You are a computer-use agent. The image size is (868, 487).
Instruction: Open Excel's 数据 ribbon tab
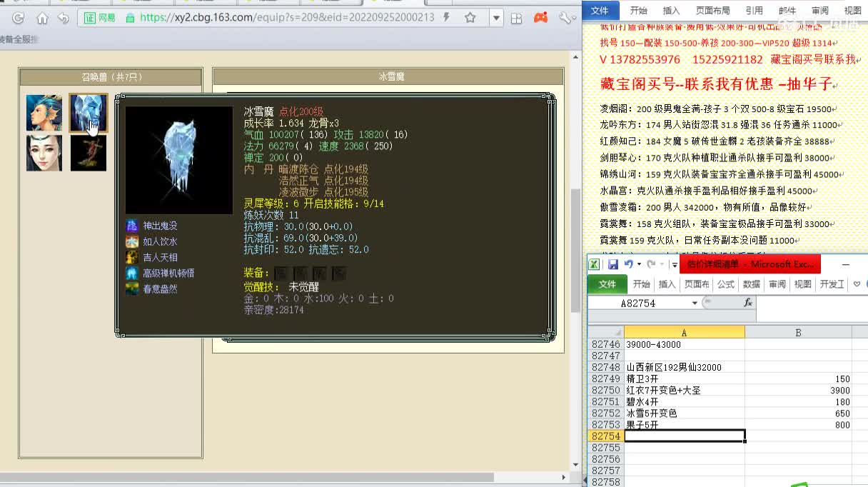(751, 284)
